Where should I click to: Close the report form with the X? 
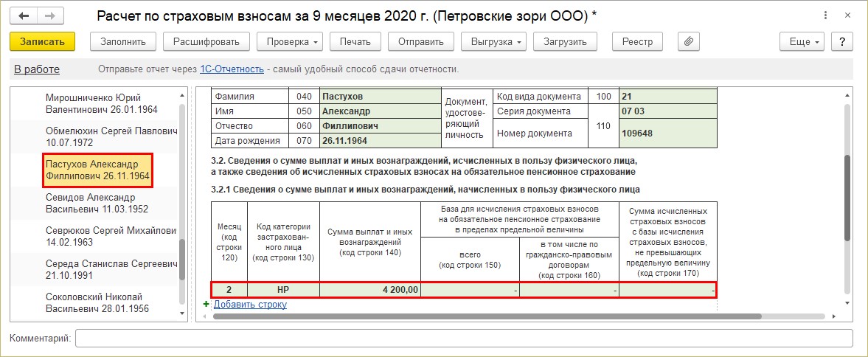click(847, 15)
